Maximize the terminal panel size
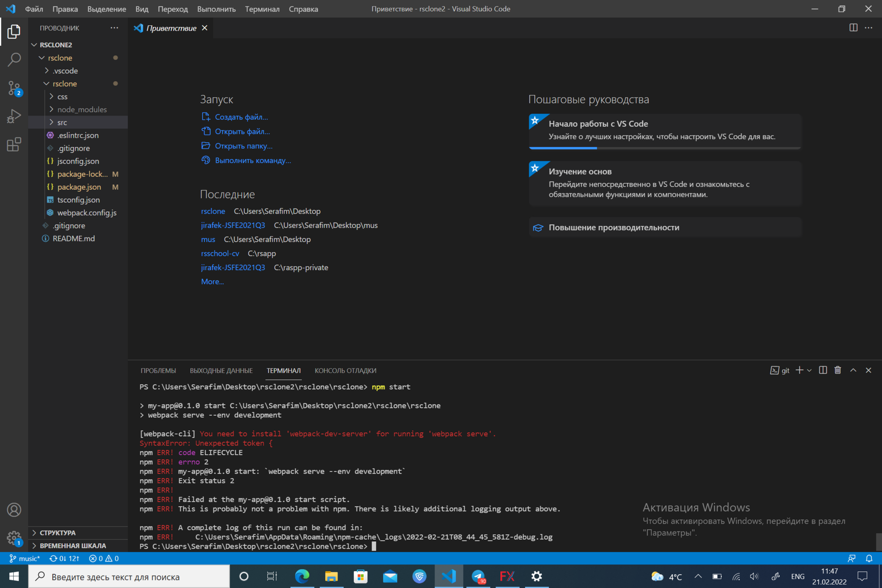The image size is (882, 588). [x=853, y=370]
